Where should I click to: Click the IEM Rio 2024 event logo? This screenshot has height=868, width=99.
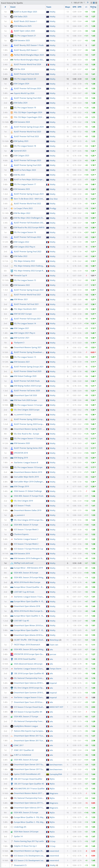[x=12, y=69]
